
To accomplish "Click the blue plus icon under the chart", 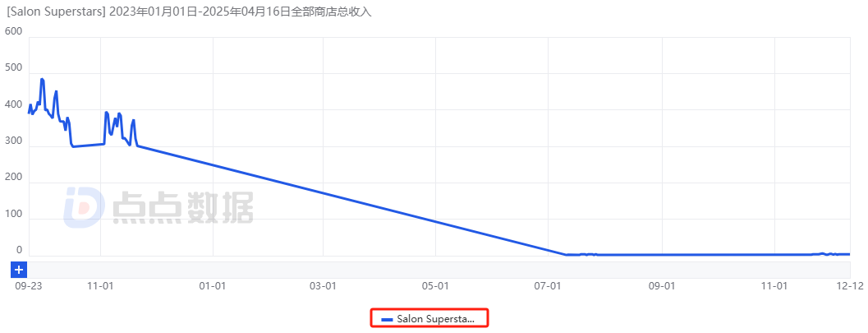I will (19, 270).
